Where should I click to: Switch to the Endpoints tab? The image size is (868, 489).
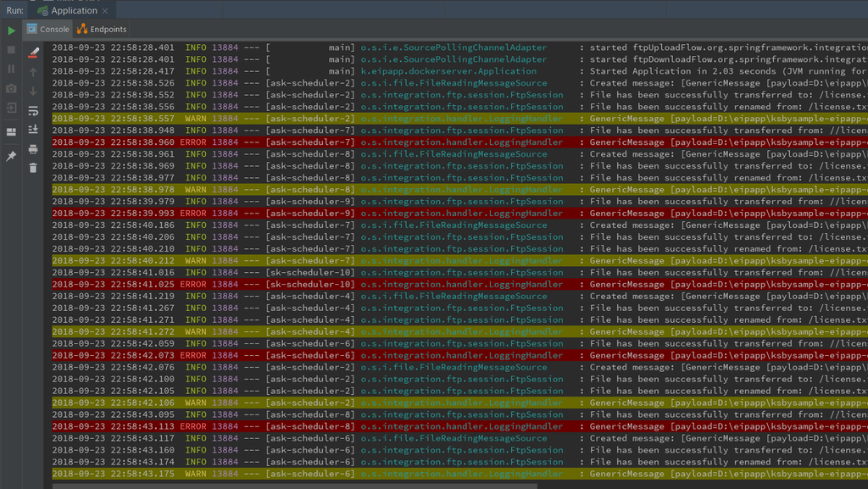pyautogui.click(x=102, y=30)
